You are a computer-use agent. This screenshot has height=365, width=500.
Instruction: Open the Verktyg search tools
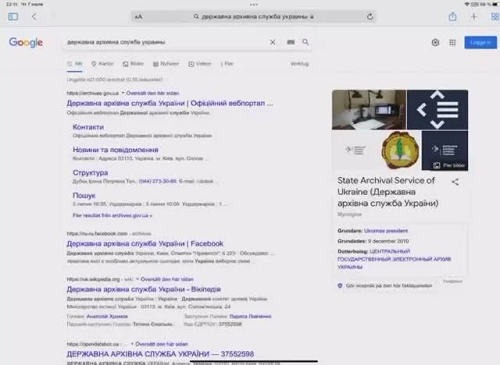click(x=299, y=64)
